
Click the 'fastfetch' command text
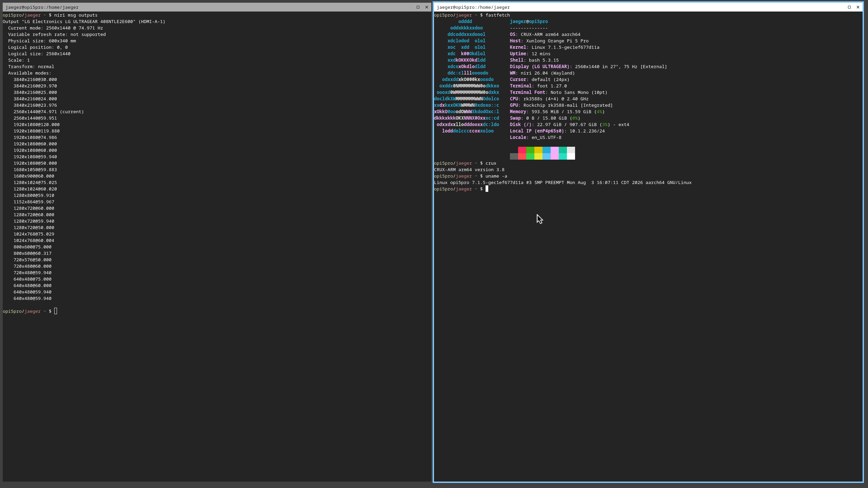tap(498, 15)
